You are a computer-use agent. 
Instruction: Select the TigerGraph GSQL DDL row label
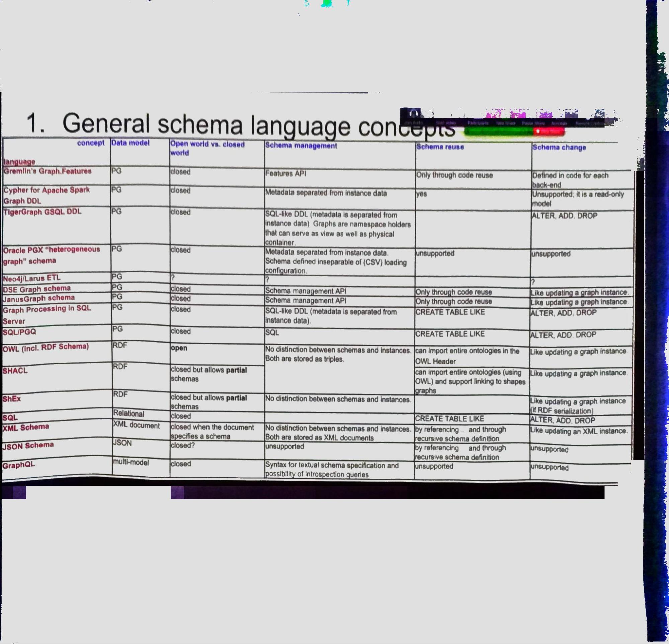(43, 212)
